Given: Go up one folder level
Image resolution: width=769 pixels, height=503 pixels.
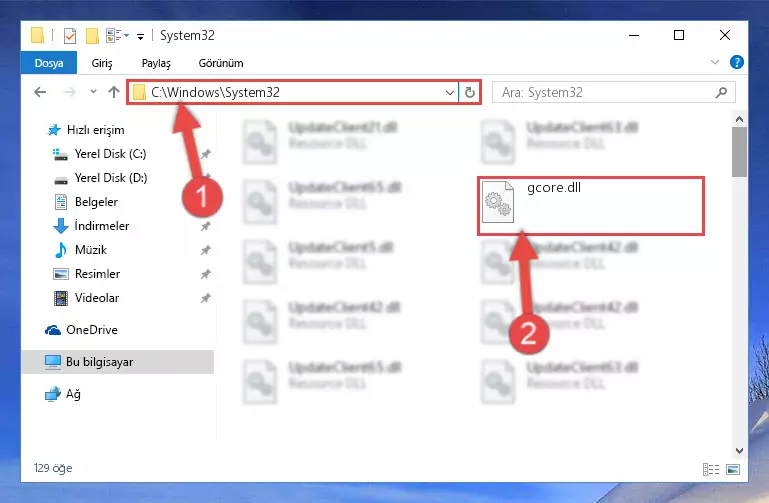Looking at the screenshot, I should click(114, 92).
